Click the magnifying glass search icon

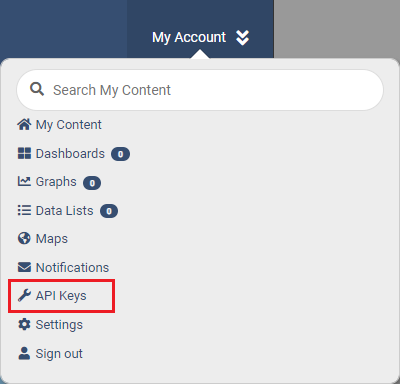pyautogui.click(x=37, y=89)
